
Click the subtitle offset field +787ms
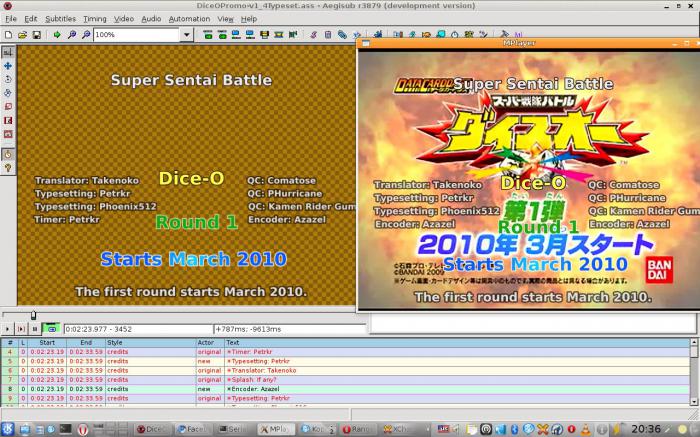click(290, 329)
